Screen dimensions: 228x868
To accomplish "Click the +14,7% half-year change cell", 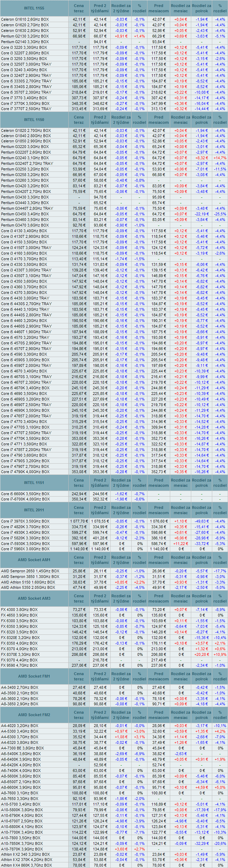I will pyautogui.click(x=220, y=158).
